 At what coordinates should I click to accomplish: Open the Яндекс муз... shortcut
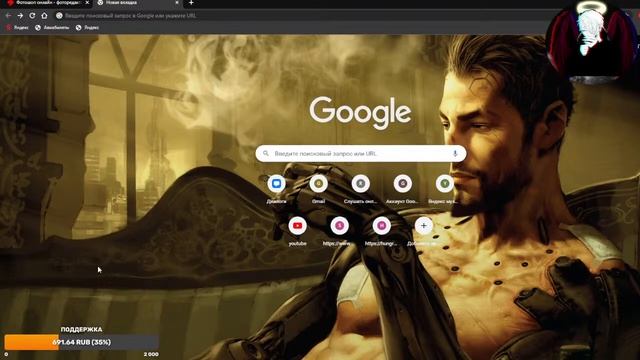pos(444,189)
